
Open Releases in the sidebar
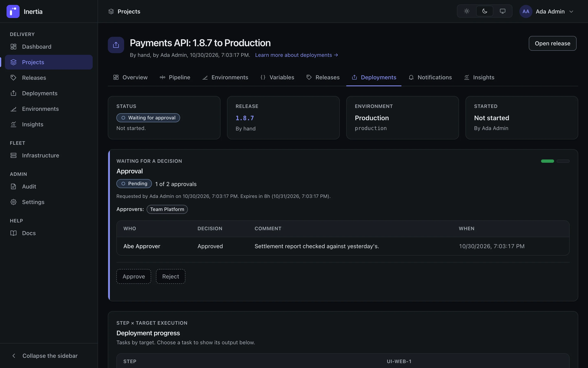[x=49, y=78]
